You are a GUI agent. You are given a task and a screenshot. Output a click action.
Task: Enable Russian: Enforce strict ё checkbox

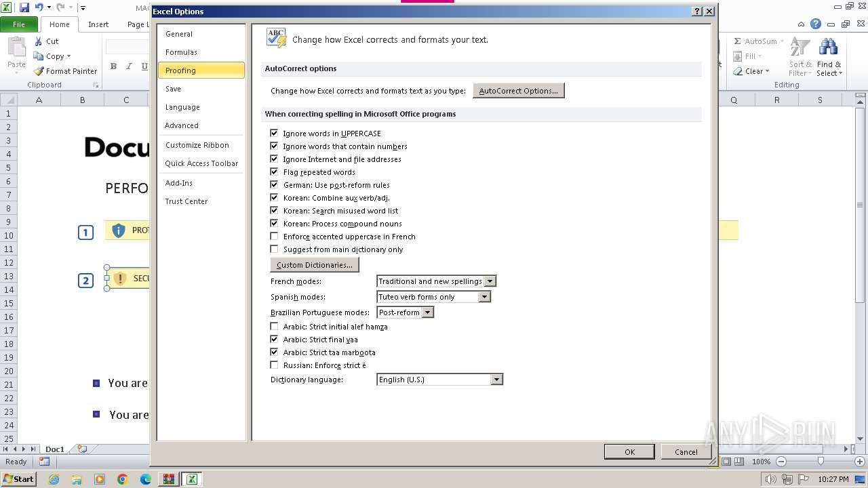tap(274, 365)
